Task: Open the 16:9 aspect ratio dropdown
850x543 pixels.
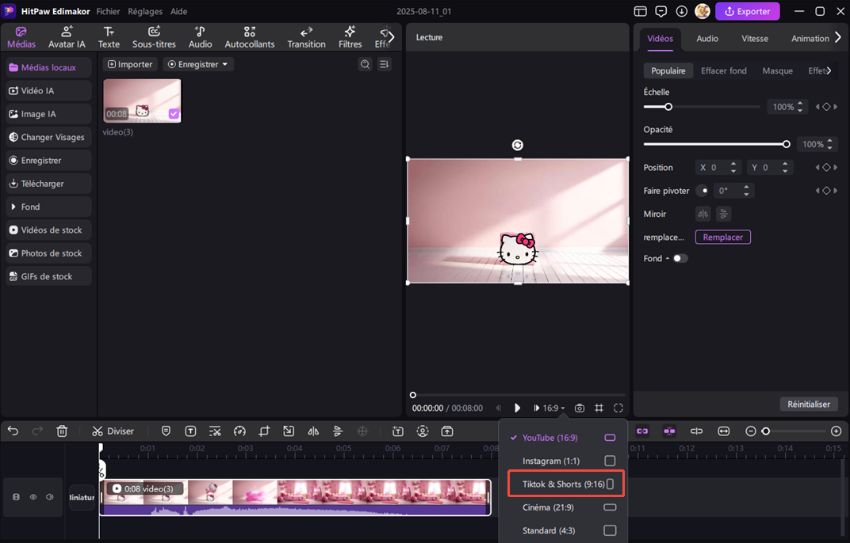Action: point(553,408)
